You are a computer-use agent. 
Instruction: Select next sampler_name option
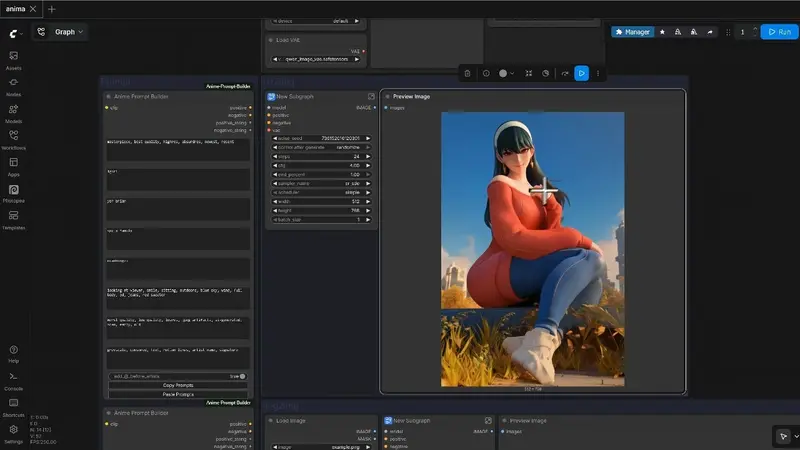(x=368, y=184)
